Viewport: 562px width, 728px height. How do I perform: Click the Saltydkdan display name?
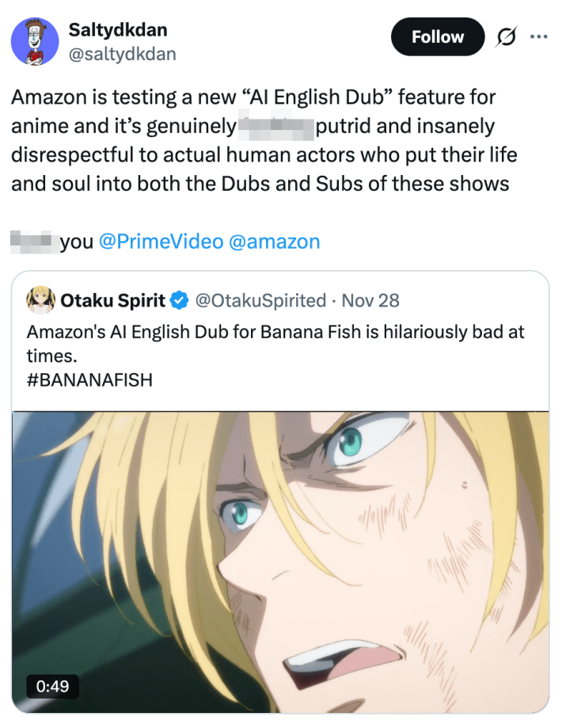(x=120, y=30)
